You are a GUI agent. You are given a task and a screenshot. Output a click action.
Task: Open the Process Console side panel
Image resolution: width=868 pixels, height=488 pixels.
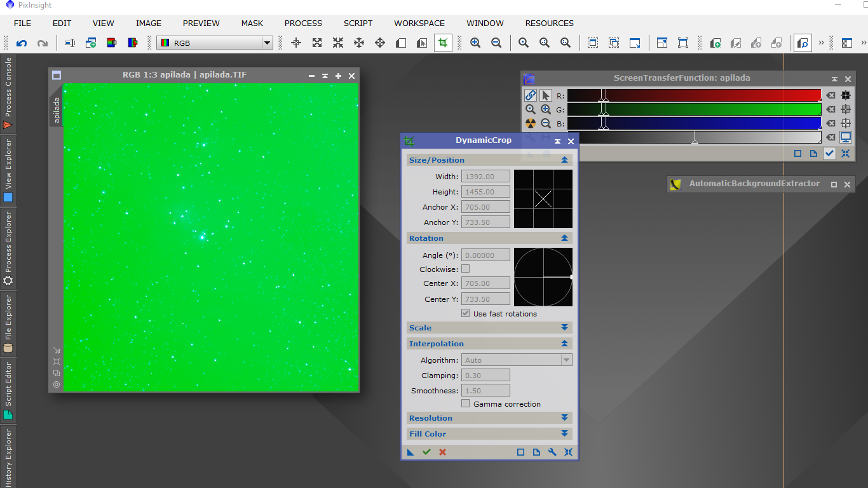tap(8, 93)
